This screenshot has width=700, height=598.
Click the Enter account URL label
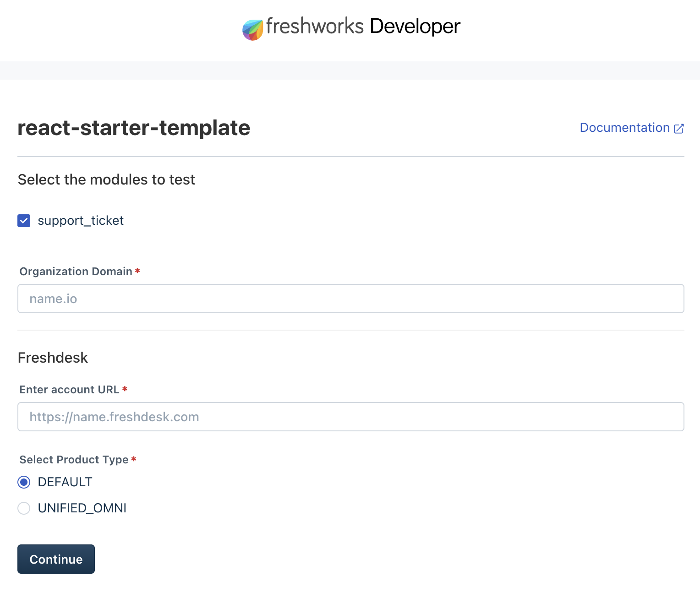[x=70, y=390]
